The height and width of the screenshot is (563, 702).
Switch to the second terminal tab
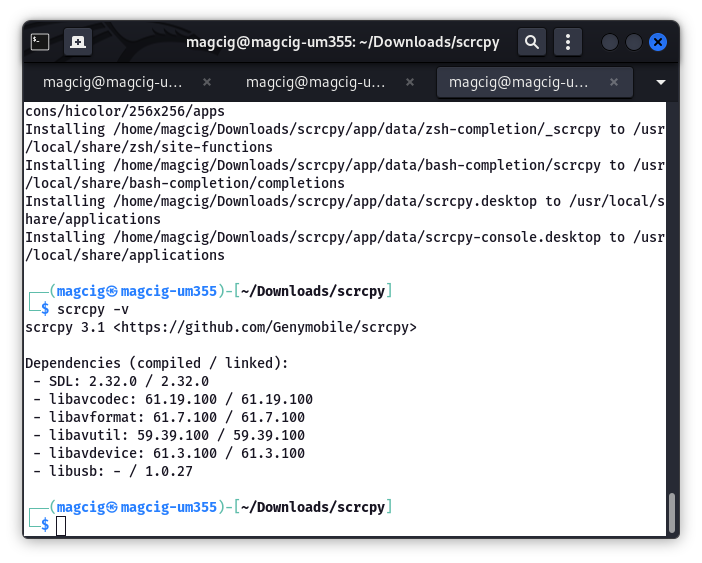(315, 82)
